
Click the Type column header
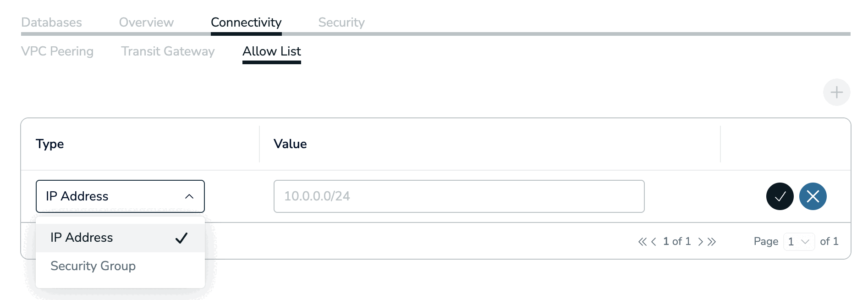point(50,144)
